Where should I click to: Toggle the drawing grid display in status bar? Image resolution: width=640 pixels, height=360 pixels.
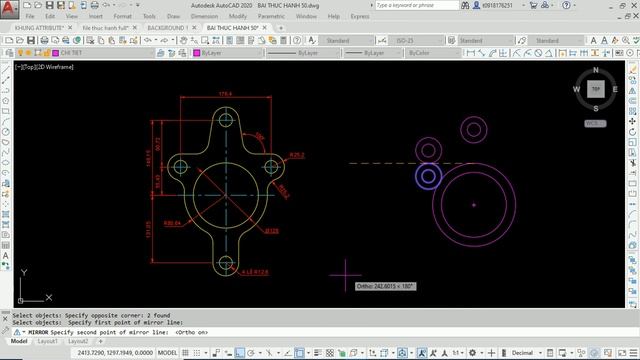pos(185,353)
